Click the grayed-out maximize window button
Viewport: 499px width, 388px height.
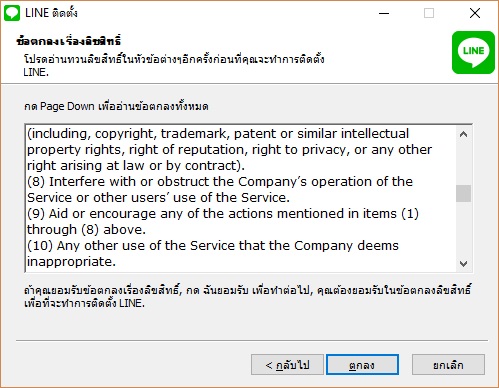[x=429, y=13]
